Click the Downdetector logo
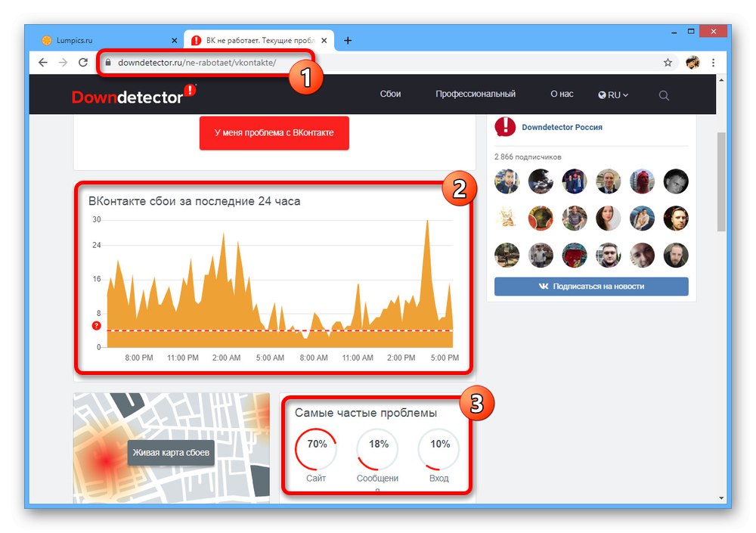The image size is (756, 533). pyautogui.click(x=134, y=94)
